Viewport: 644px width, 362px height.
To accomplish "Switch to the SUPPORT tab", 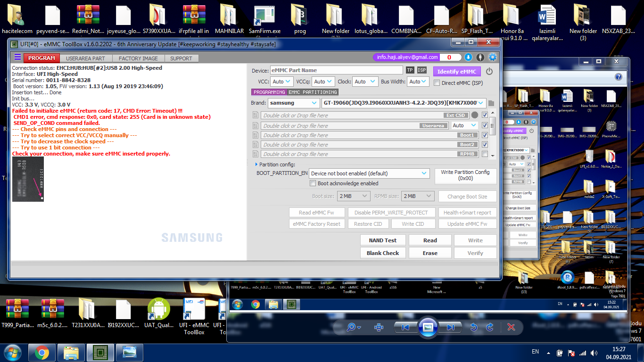I will coord(181,58).
